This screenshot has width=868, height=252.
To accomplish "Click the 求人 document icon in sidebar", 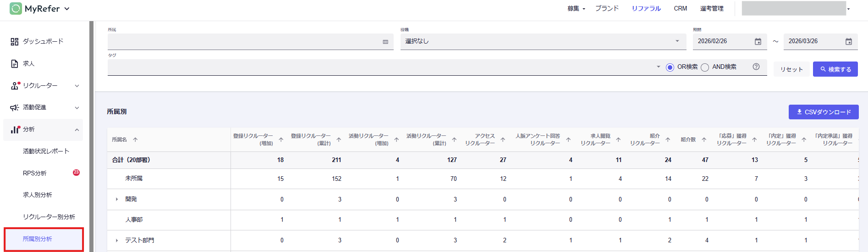I will click(x=15, y=64).
